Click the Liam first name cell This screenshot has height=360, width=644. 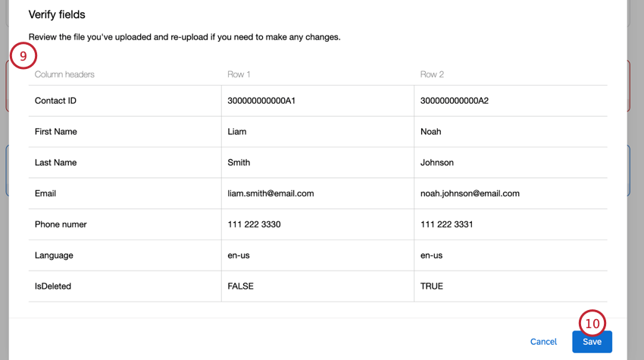click(237, 132)
